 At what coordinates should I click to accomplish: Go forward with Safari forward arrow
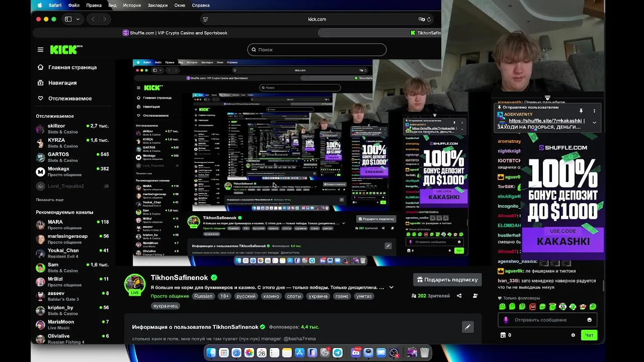point(105,19)
